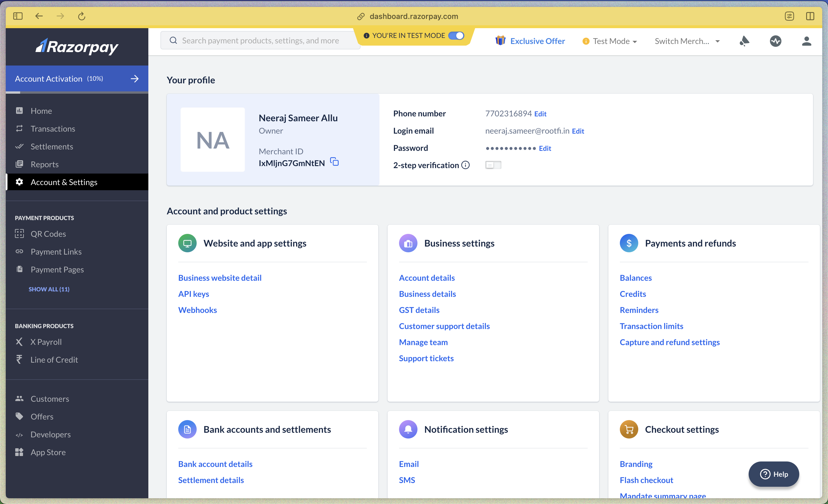Expand SHOW ALL (11) payment products

[49, 289]
